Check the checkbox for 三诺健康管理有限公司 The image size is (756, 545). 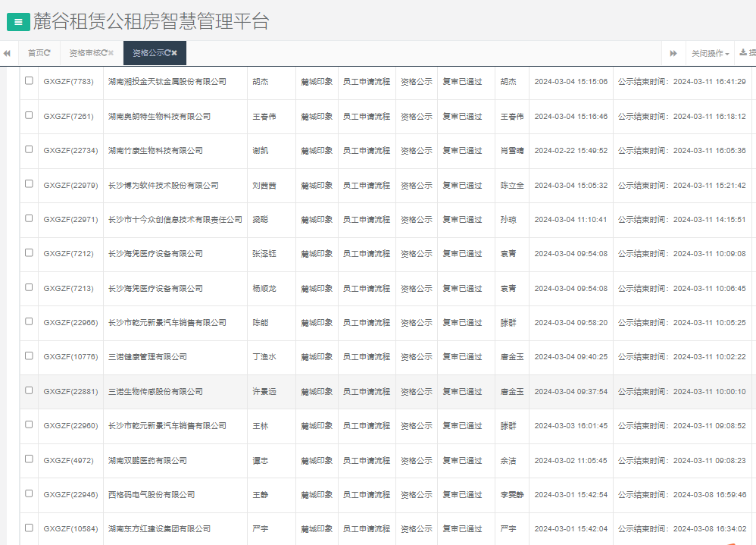click(30, 356)
